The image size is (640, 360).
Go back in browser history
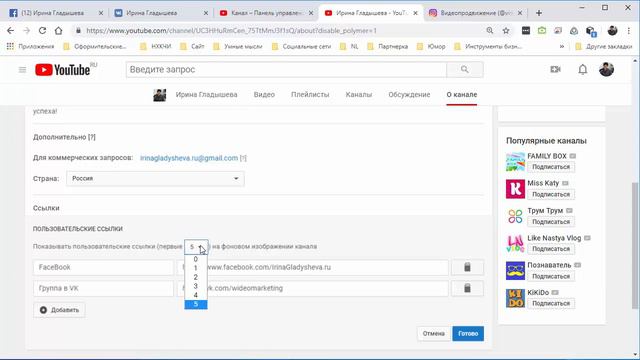pyautogui.click(x=11, y=31)
